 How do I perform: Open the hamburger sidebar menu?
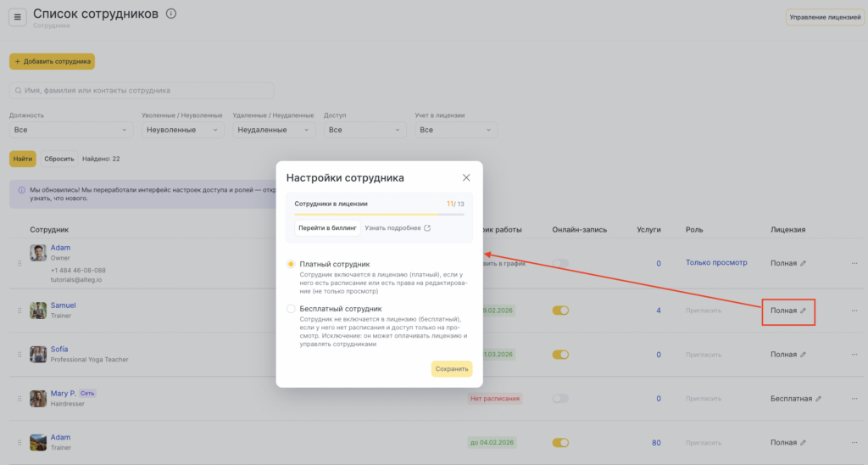coord(18,18)
